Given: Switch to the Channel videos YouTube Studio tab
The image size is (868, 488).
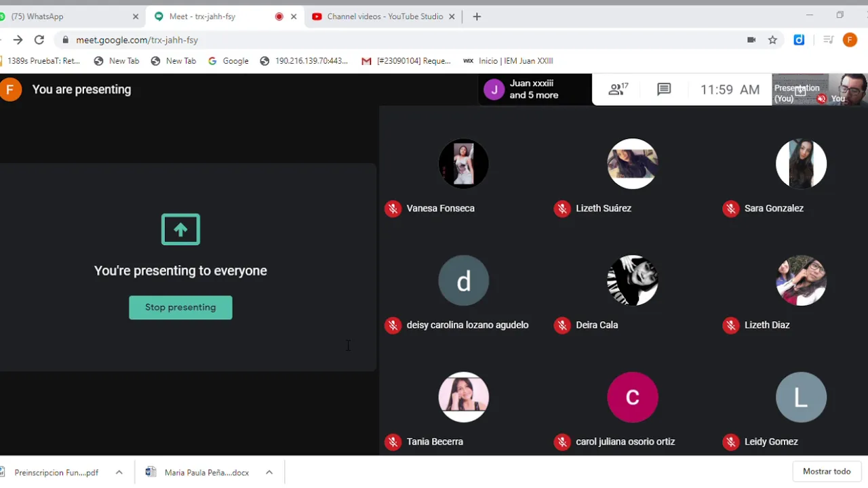Looking at the screenshot, I should tap(384, 16).
